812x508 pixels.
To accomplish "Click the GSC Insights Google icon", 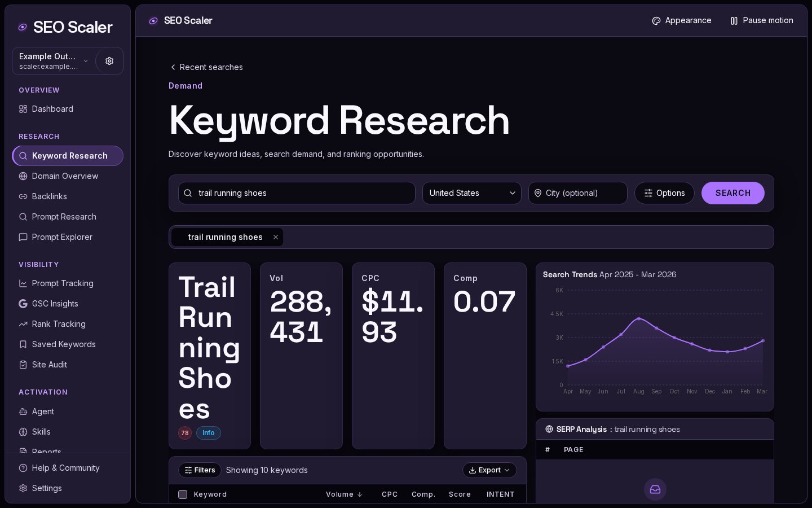I will click(x=23, y=304).
